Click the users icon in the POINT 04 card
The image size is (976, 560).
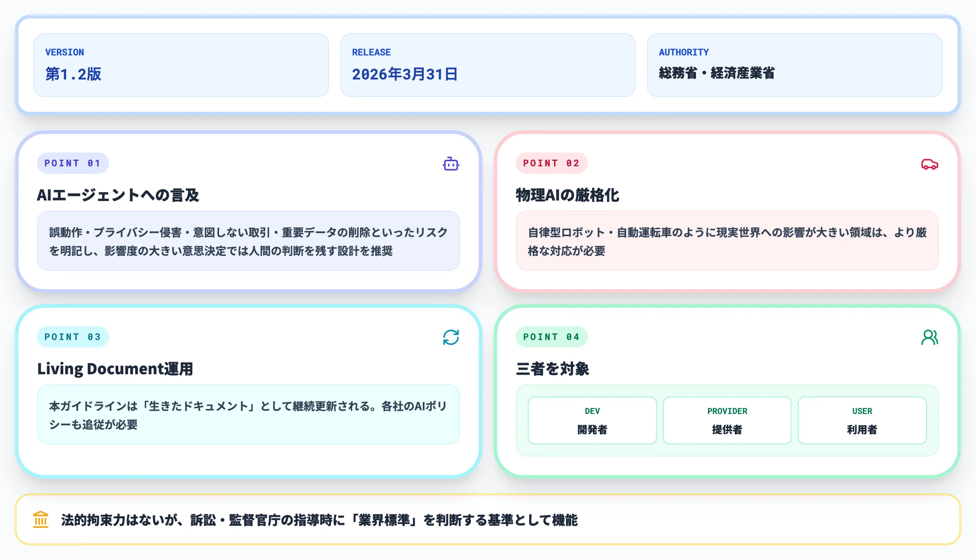pos(929,337)
